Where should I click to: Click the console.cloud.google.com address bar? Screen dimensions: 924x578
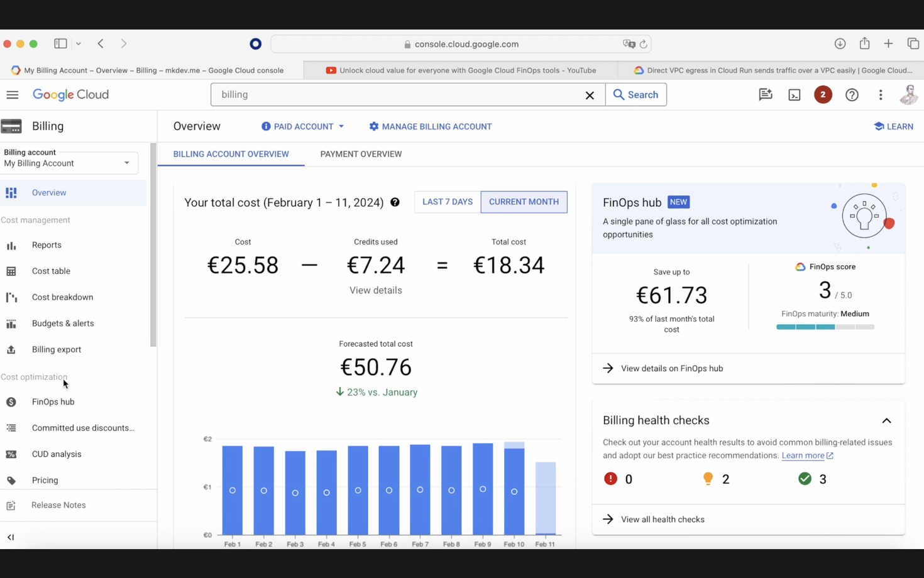point(461,44)
